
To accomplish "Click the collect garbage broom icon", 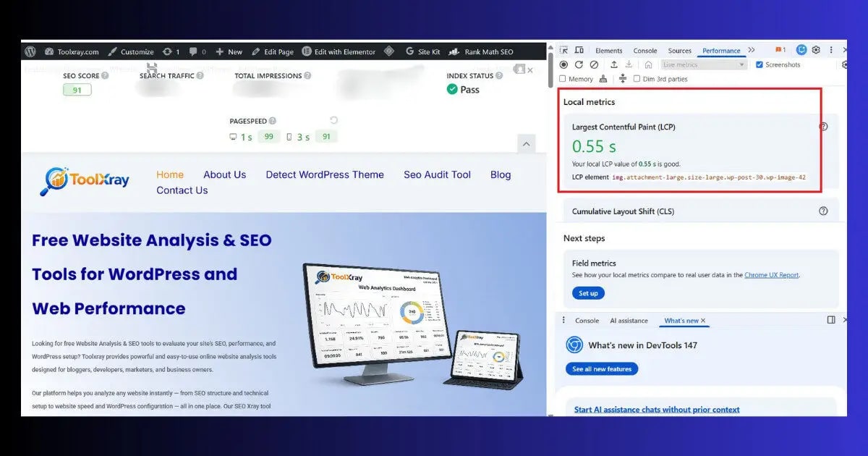I will click(x=603, y=79).
